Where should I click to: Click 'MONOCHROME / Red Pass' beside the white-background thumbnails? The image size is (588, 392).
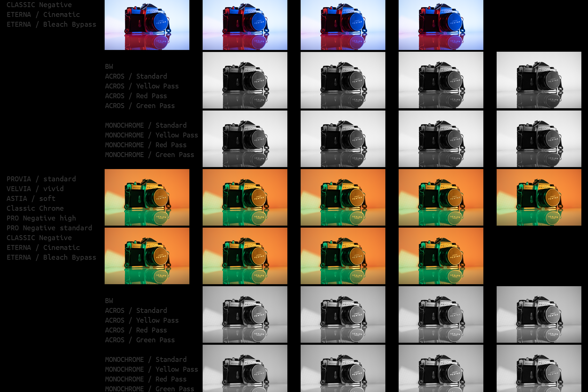pos(146,145)
